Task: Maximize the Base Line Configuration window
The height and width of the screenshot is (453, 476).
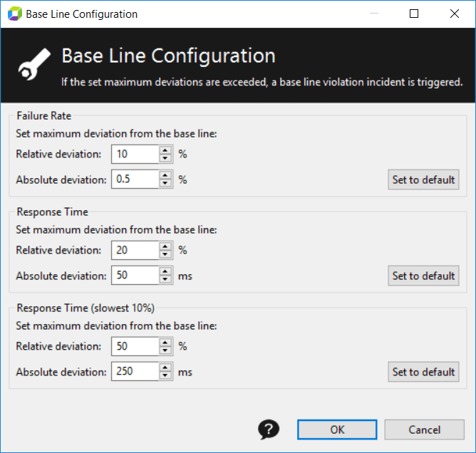Action: click(414, 14)
